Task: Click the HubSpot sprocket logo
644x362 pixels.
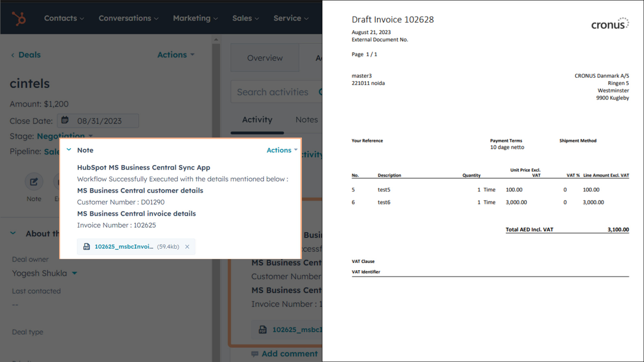Action: [18, 18]
